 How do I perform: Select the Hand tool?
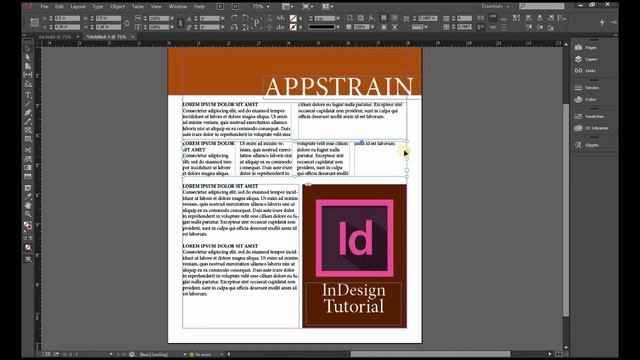coord(28,205)
